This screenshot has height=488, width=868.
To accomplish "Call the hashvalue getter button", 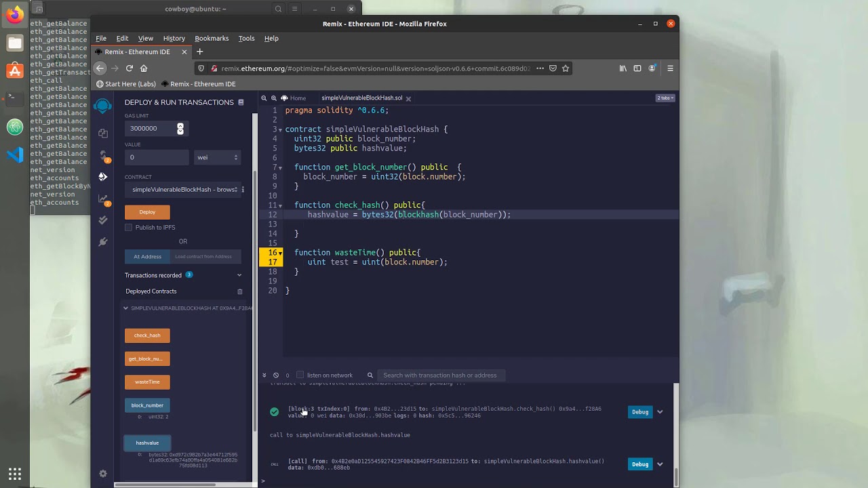I will pos(147,443).
